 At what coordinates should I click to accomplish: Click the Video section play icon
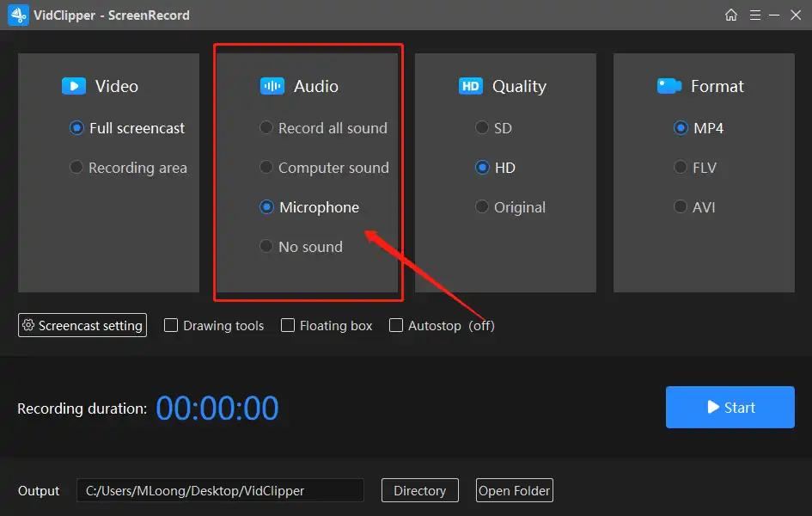[74, 86]
